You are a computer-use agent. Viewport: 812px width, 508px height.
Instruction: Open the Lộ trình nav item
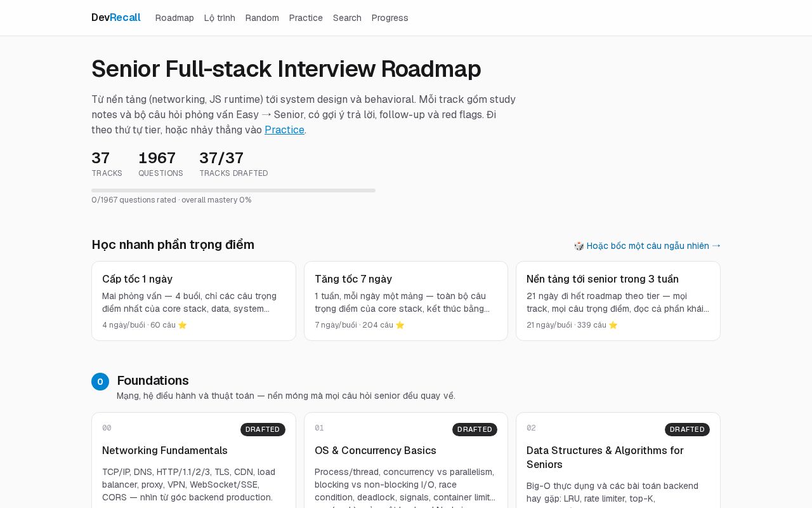[219, 18]
